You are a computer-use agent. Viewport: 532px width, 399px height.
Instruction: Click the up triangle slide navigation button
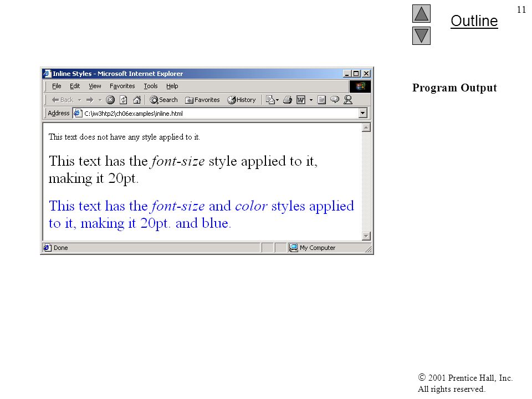pyautogui.click(x=421, y=13)
